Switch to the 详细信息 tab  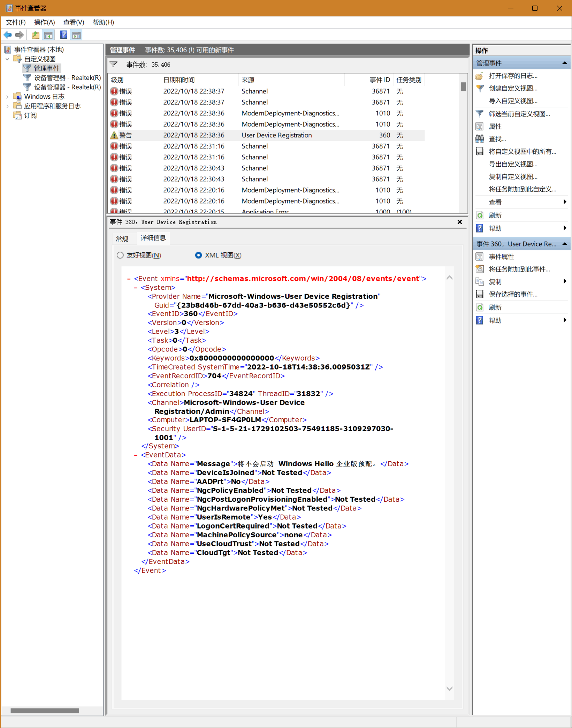click(x=153, y=238)
